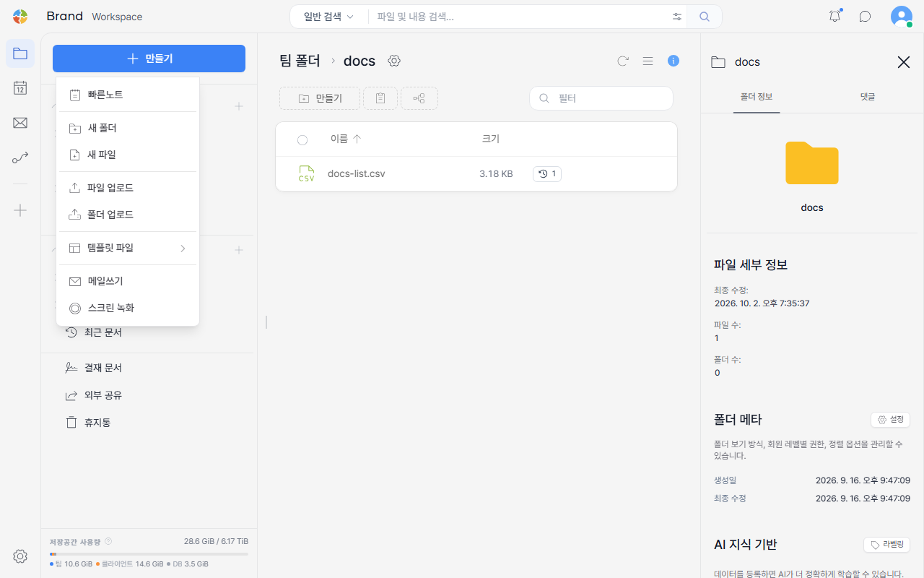This screenshot has width=924, height=578.
Task: Start 스크린 녹화 from the menu
Action: coord(127,308)
